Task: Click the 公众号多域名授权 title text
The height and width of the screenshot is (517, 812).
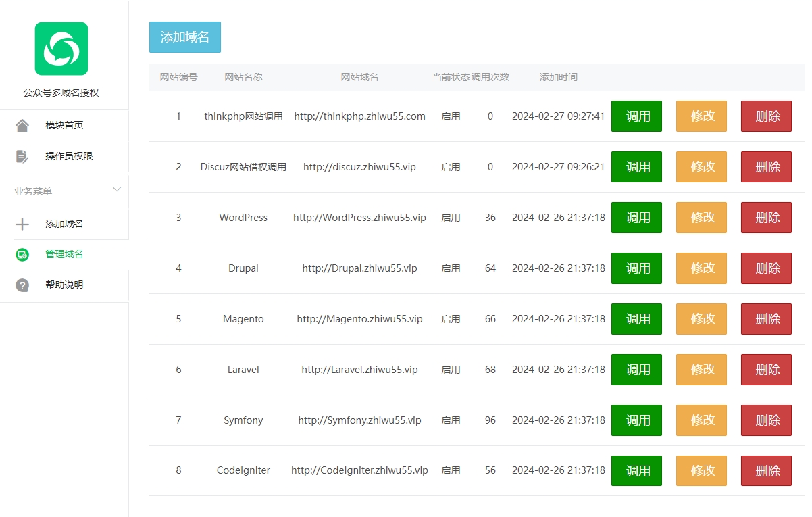Action: point(61,93)
